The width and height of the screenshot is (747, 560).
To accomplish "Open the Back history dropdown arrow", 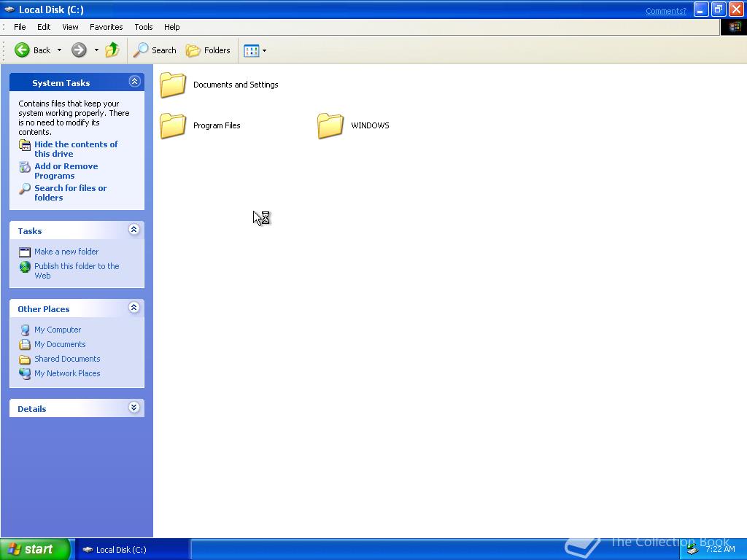I will point(60,50).
